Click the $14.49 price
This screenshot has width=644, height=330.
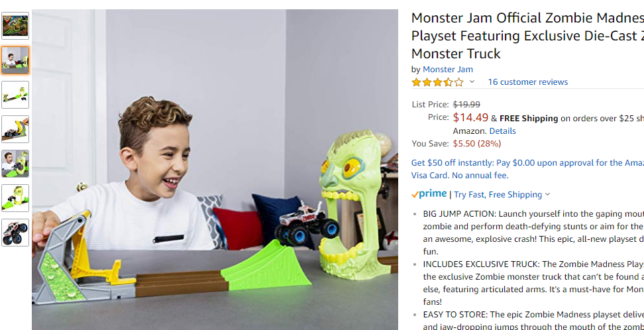pyautogui.click(x=470, y=117)
